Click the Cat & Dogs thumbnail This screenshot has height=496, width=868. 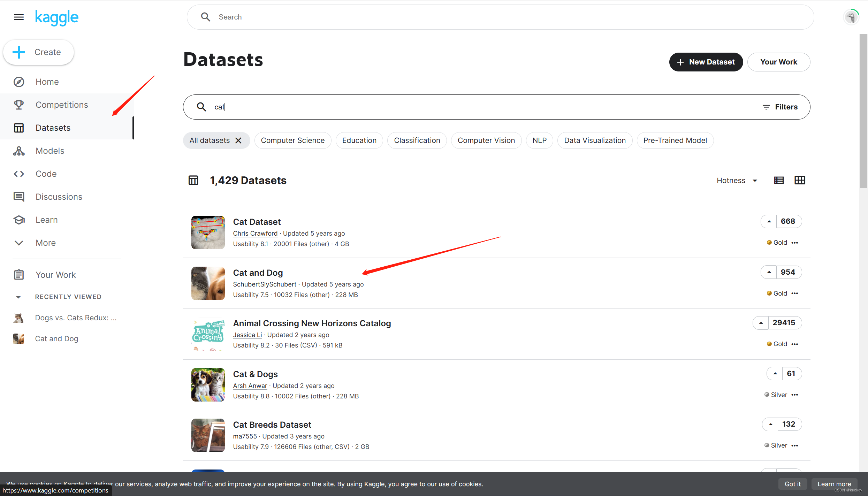point(208,385)
